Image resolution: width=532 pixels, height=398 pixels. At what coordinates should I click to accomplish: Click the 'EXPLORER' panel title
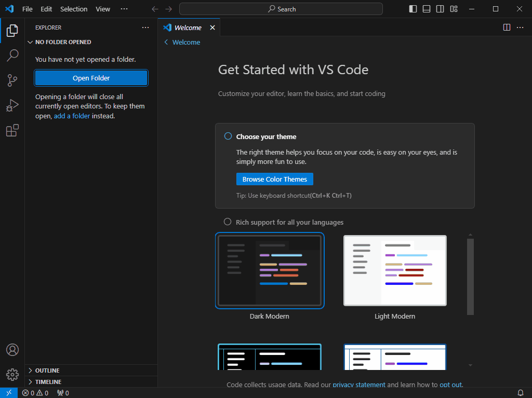click(x=48, y=28)
